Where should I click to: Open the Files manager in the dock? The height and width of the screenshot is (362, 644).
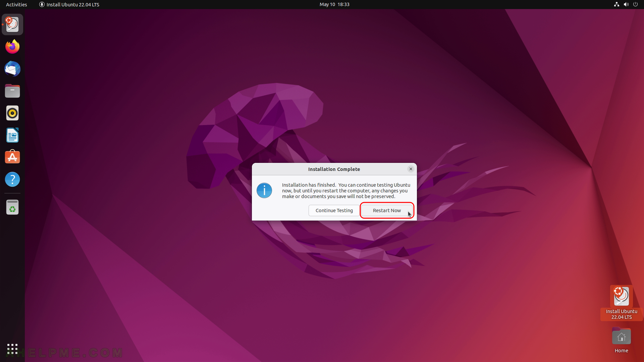12,91
